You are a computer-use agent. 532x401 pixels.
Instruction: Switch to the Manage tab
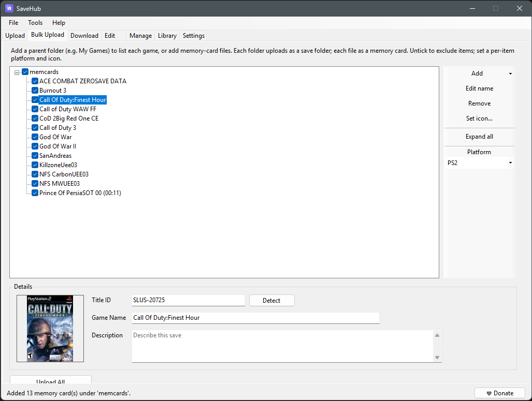[x=141, y=36]
